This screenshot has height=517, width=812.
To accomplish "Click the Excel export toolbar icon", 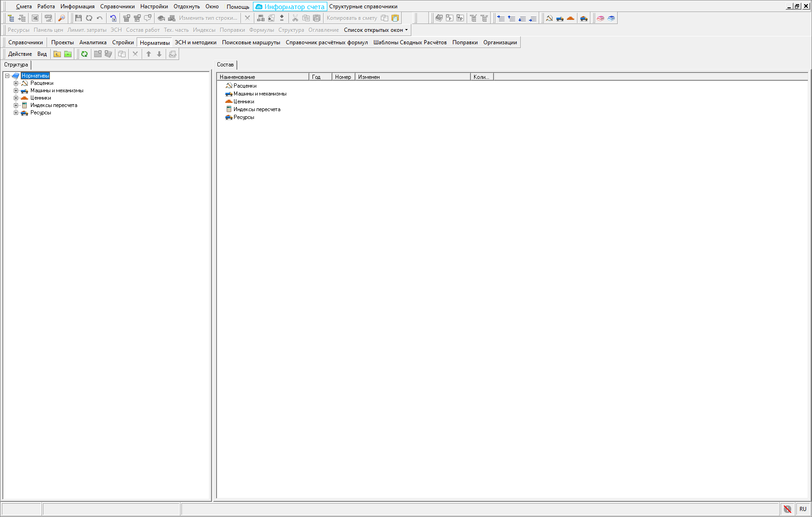I will coord(35,18).
